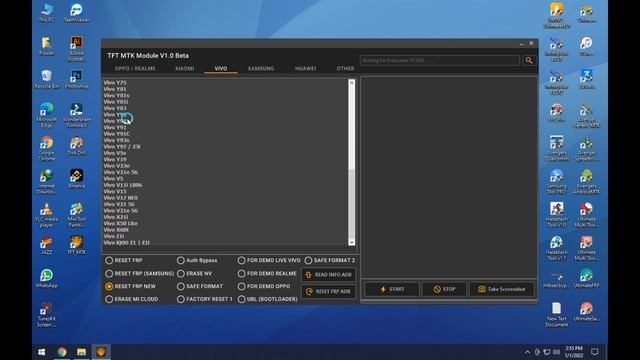The width and height of the screenshot is (640, 360).
Task: Select ERASE NV radio option
Action: point(194,273)
